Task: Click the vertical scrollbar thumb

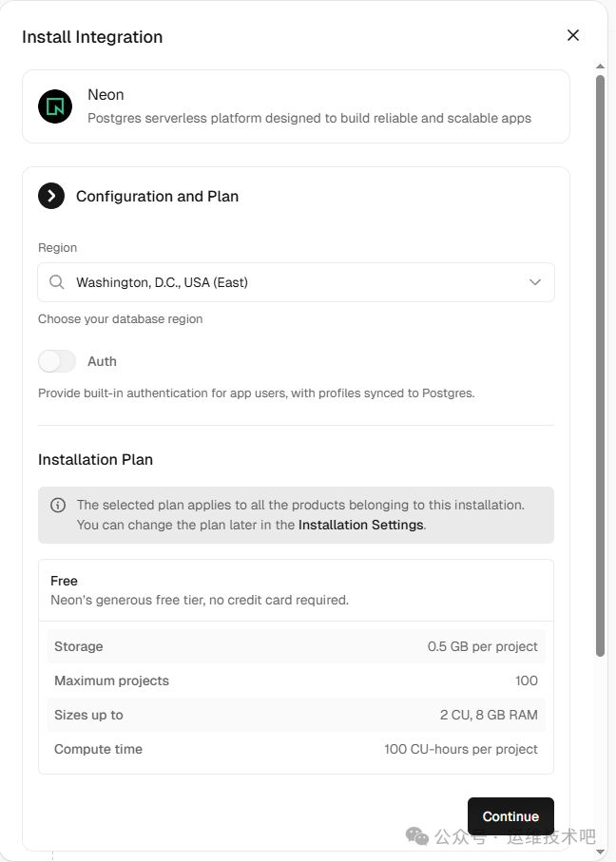Action: point(600,361)
